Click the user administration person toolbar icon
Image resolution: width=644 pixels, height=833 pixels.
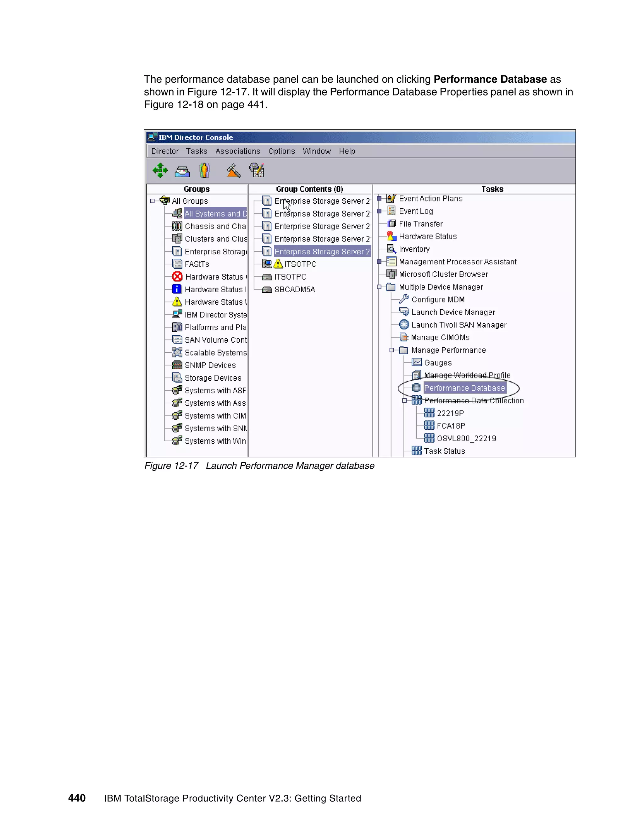coord(204,170)
